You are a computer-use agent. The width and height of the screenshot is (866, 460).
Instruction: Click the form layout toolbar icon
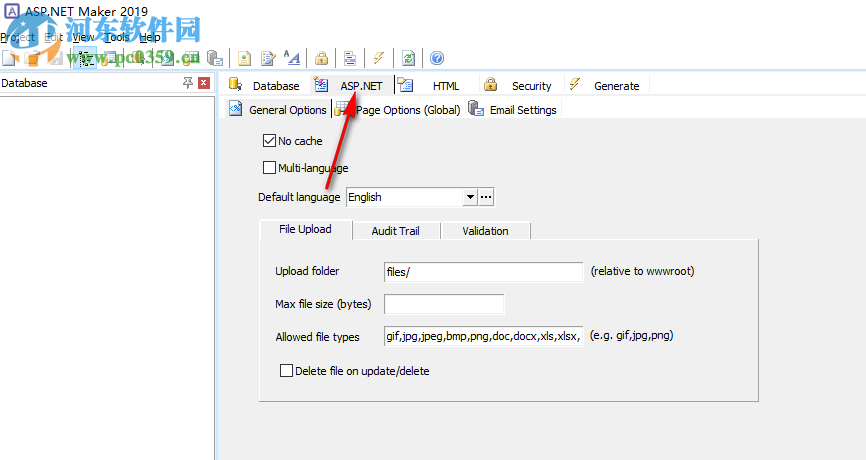pos(350,58)
